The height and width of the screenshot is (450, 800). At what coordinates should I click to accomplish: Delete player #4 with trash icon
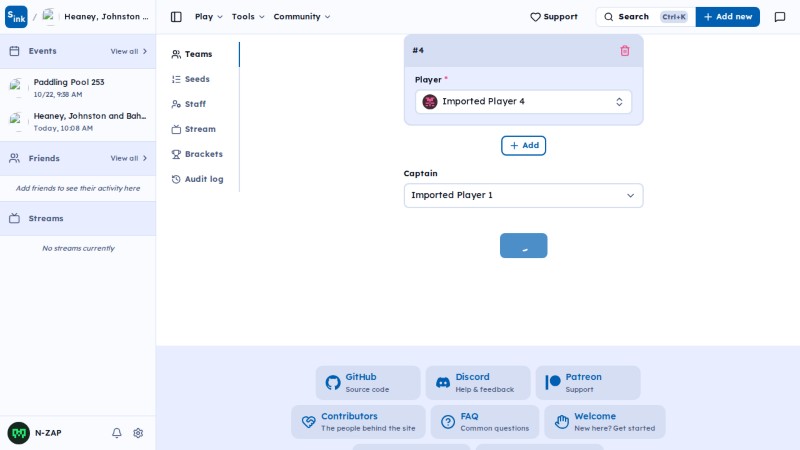(624, 51)
